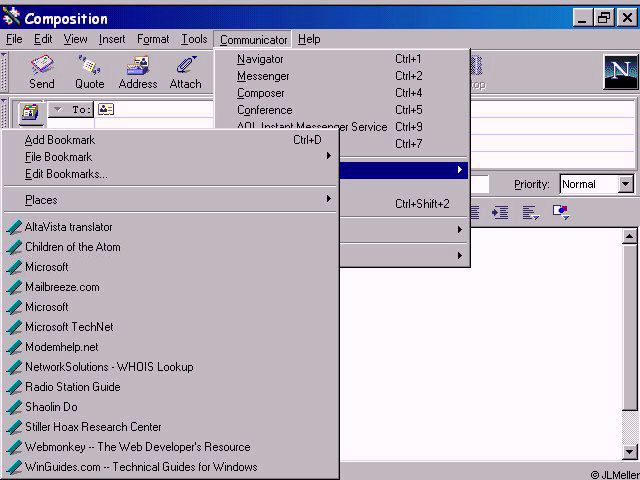
Task: Collapse the message toolbar grip handle
Action: point(4,72)
